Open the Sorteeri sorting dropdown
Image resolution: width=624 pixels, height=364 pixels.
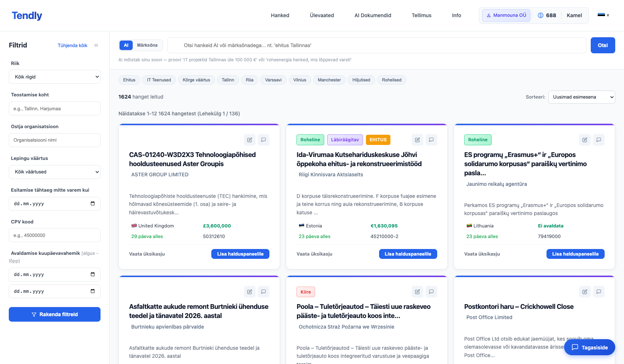[581, 97]
